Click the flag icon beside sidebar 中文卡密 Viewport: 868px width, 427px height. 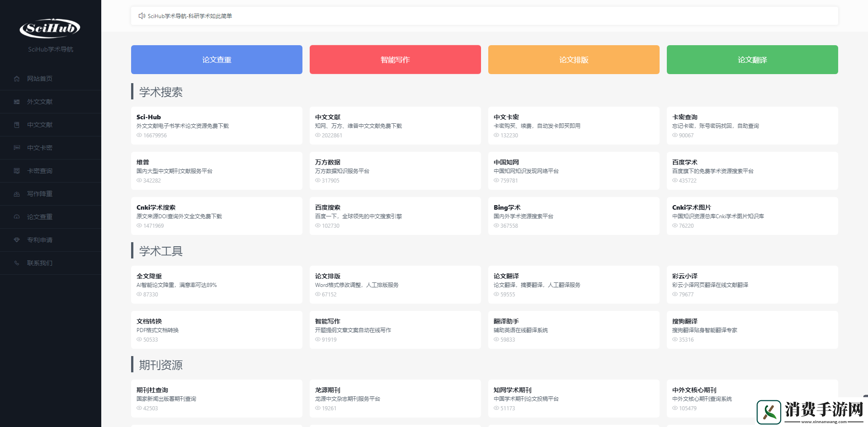pyautogui.click(x=17, y=148)
